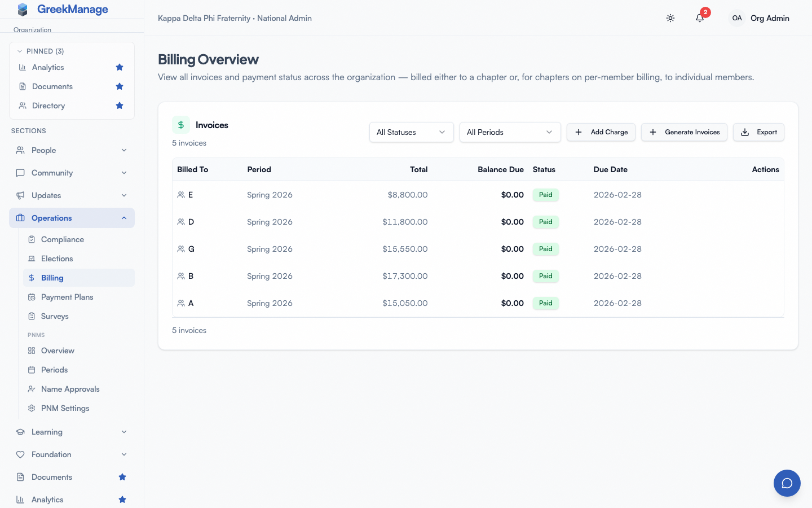The width and height of the screenshot is (812, 508).
Task: Open Payment Plans page
Action: (x=79, y=297)
